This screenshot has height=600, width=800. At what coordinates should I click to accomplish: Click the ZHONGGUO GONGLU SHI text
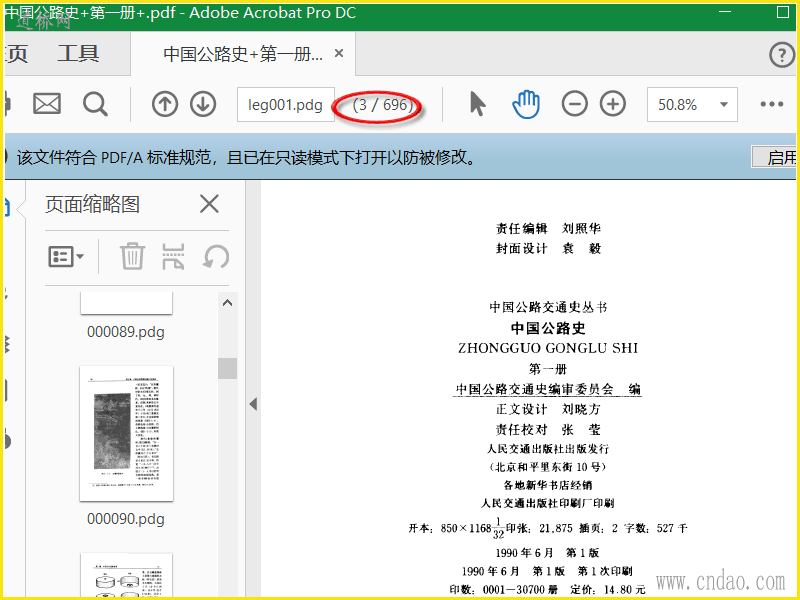548,348
